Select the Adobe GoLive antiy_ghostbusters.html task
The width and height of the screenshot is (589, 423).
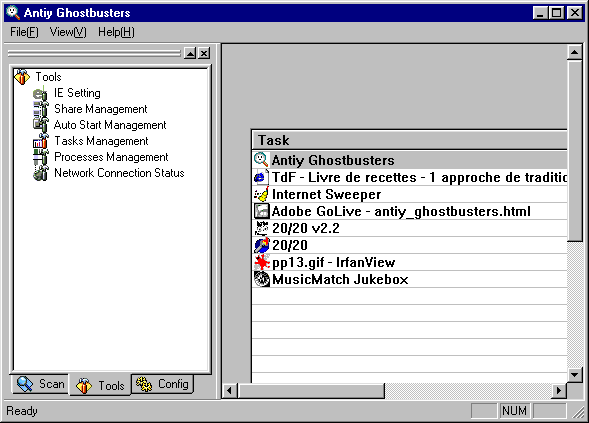409,211
